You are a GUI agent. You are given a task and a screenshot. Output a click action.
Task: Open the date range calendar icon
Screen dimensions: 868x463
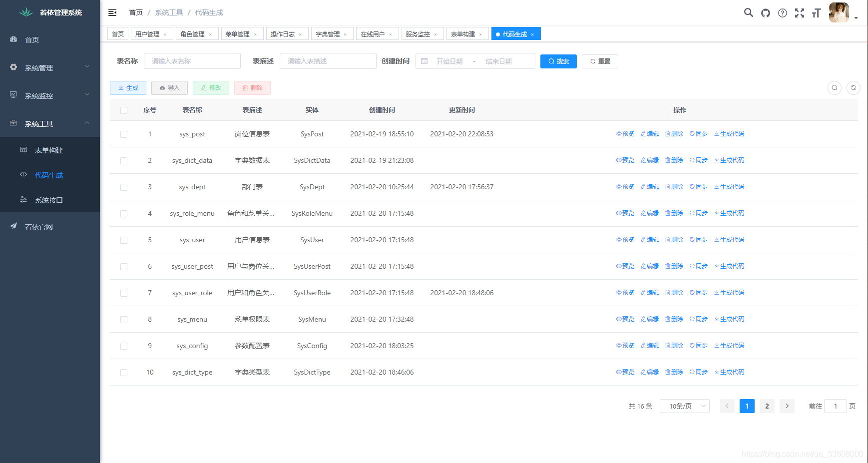425,61
